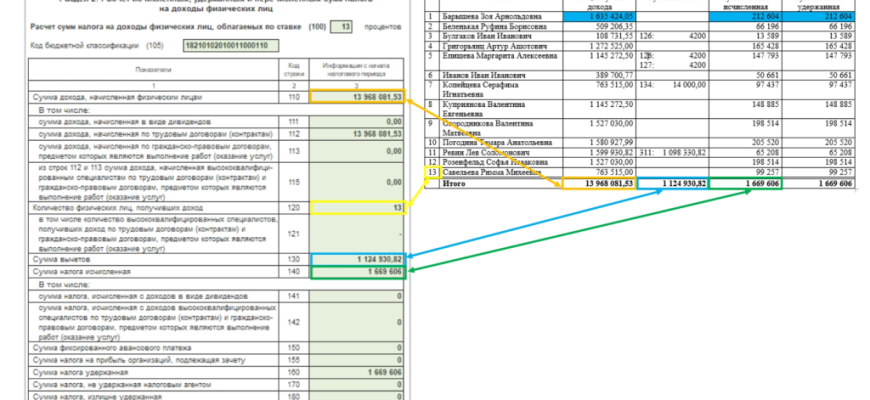Viewport: 870px width, 400px height.
Task: Click the Итого total income cell in table
Action: 600,183
